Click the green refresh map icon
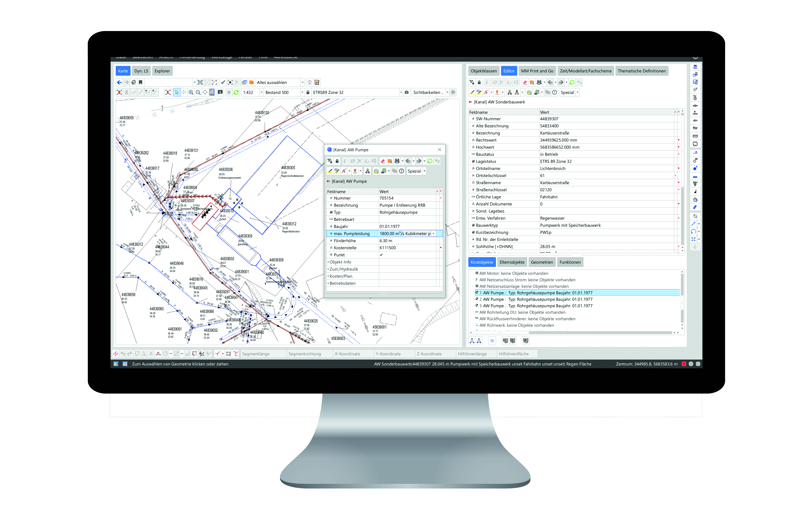 (x=236, y=92)
